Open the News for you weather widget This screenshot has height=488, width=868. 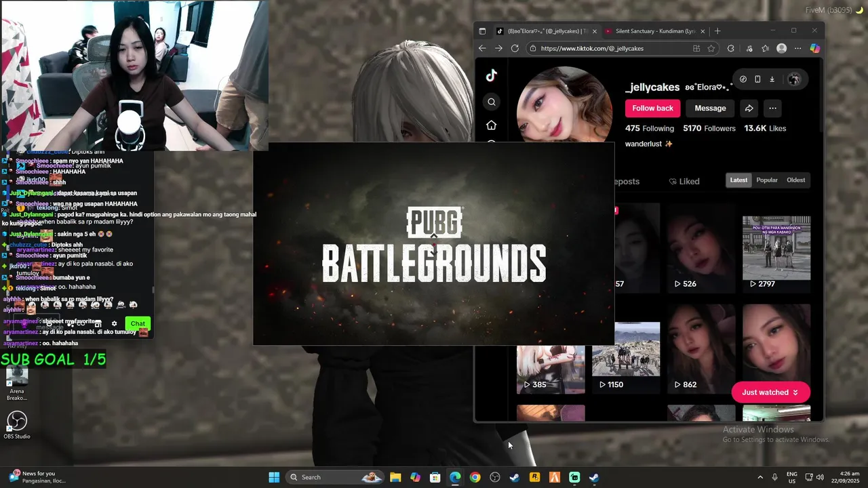tap(37, 477)
